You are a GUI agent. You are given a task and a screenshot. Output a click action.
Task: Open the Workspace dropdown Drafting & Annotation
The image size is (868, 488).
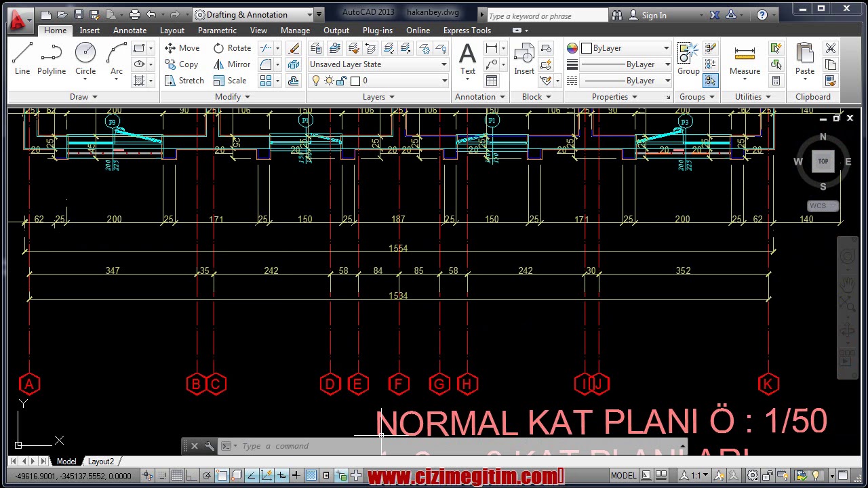pyautogui.click(x=254, y=15)
